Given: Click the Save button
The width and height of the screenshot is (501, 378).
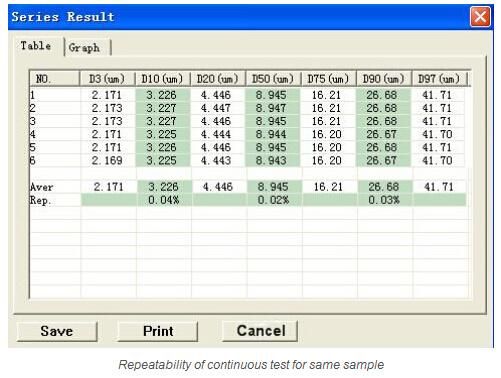Looking at the screenshot, I should (57, 331).
